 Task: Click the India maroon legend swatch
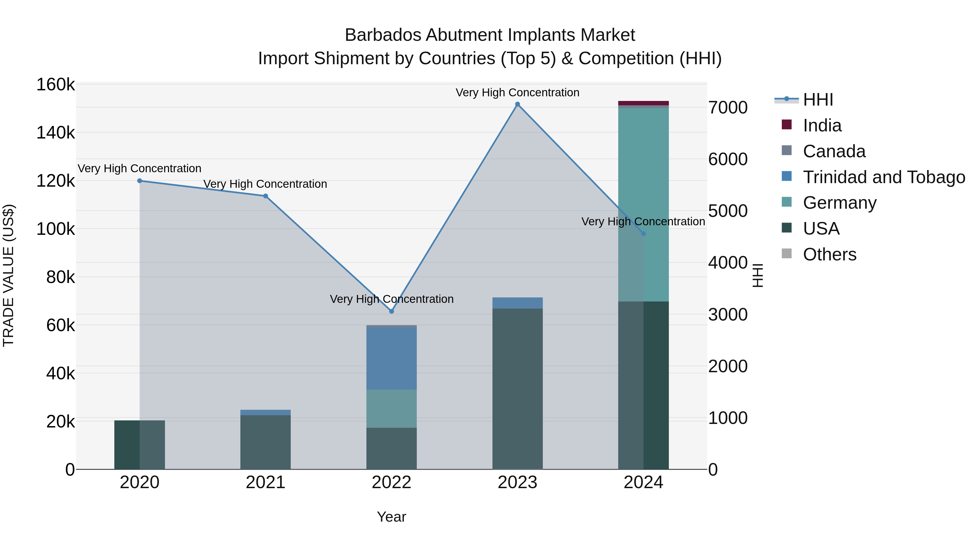point(786,125)
